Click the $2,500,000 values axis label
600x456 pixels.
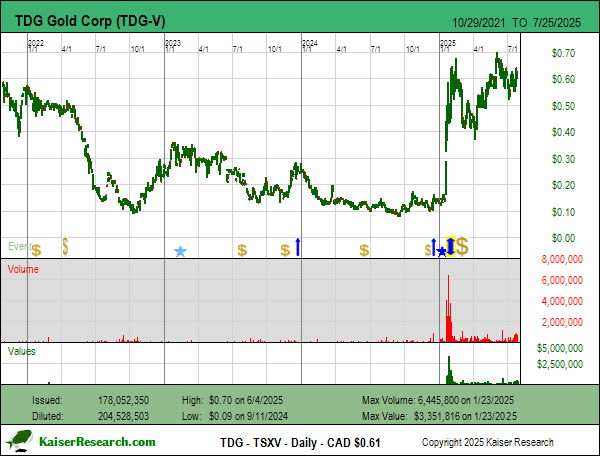560,364
